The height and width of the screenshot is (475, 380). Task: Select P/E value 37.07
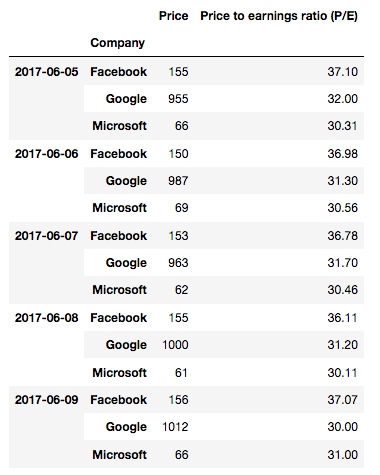click(x=342, y=400)
